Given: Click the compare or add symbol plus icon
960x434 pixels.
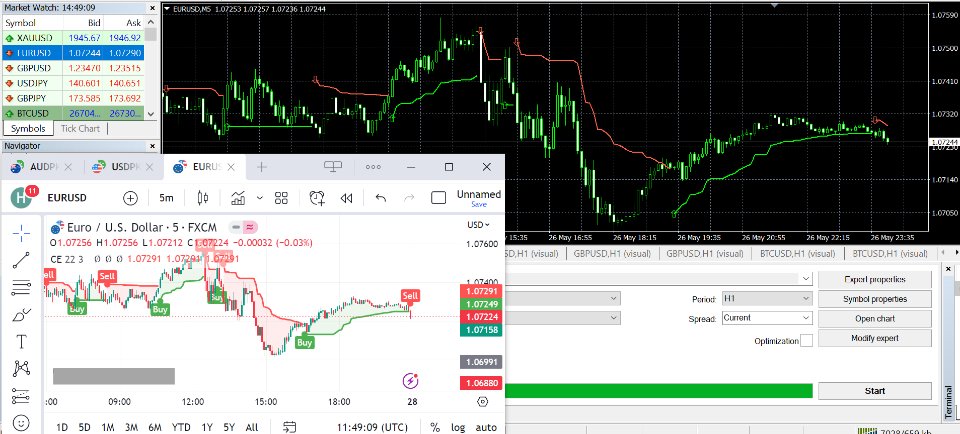Looking at the screenshot, I should pyautogui.click(x=130, y=198).
